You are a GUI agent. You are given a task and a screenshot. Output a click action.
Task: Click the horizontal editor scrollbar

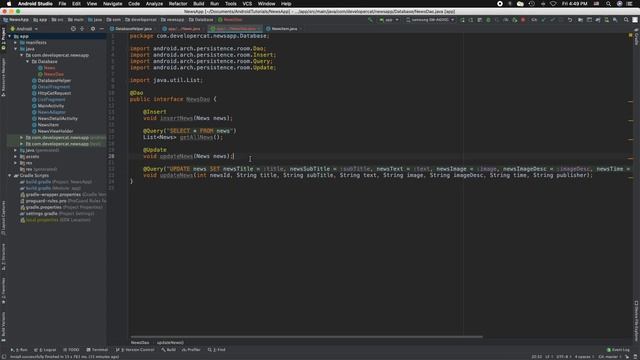(307, 337)
